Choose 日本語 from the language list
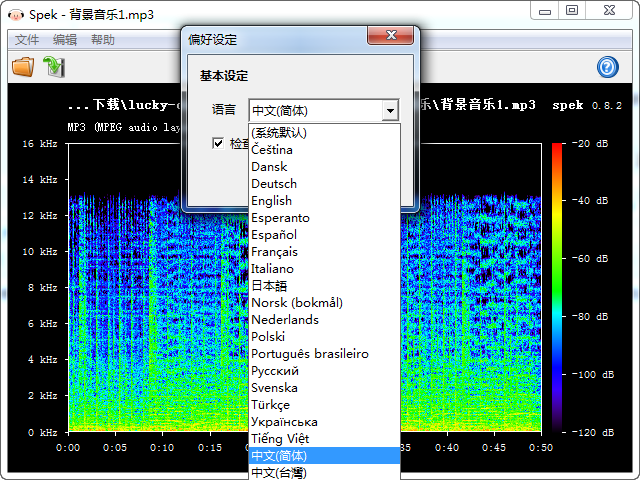This screenshot has height=480, width=640. coord(324,286)
